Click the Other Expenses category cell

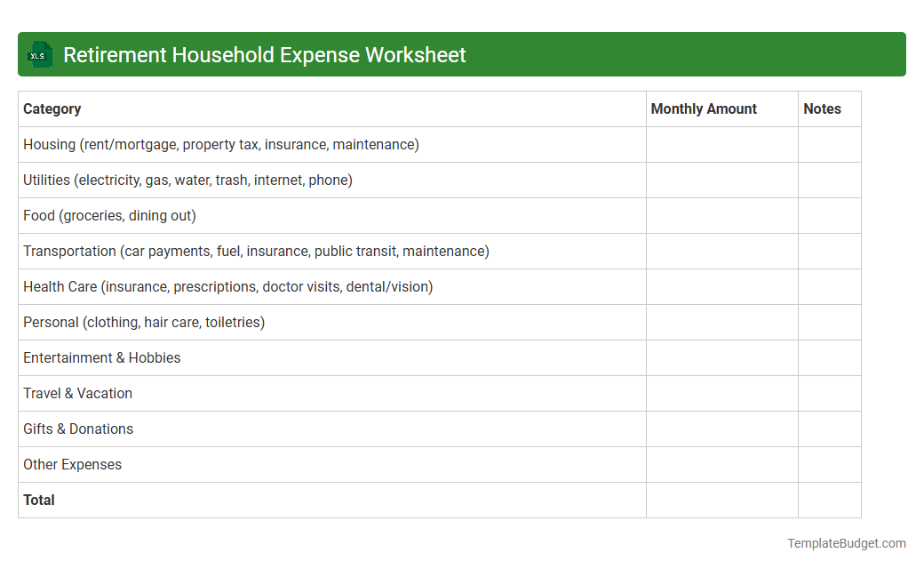(x=72, y=464)
